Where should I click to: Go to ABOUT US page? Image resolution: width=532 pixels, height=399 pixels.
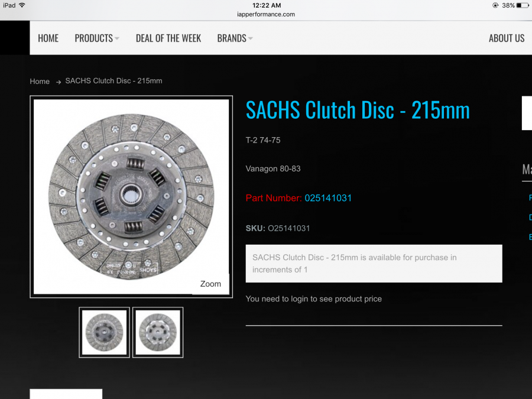pyautogui.click(x=506, y=38)
